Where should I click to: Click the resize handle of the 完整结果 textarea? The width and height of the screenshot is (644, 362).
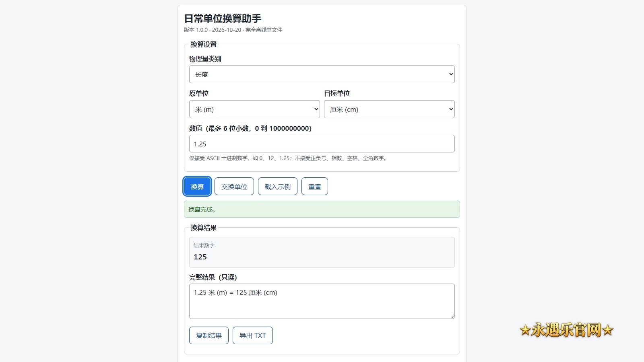(x=452, y=316)
